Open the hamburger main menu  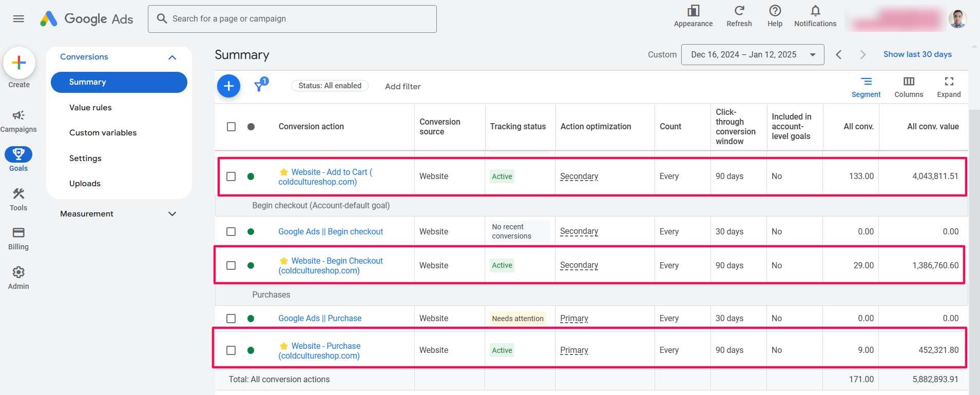[x=18, y=19]
